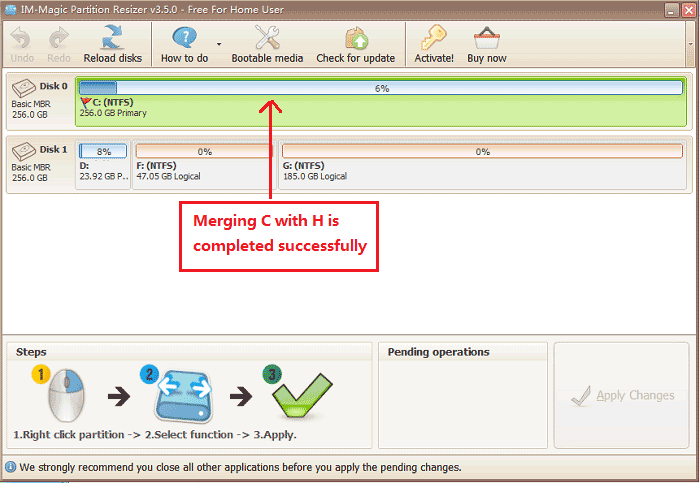Click the G: partition 0% usage bar
This screenshot has width=700, height=483.
click(482, 151)
